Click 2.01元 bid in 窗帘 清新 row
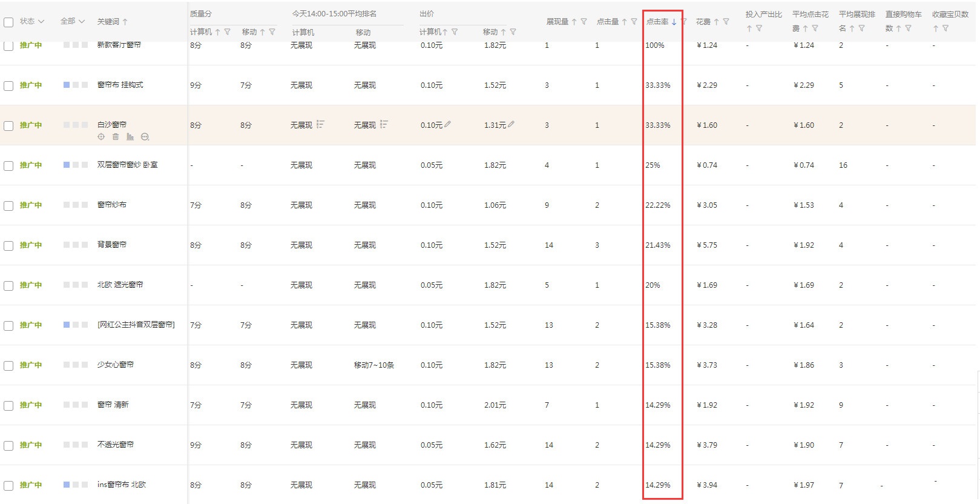The image size is (980, 504). pos(495,405)
